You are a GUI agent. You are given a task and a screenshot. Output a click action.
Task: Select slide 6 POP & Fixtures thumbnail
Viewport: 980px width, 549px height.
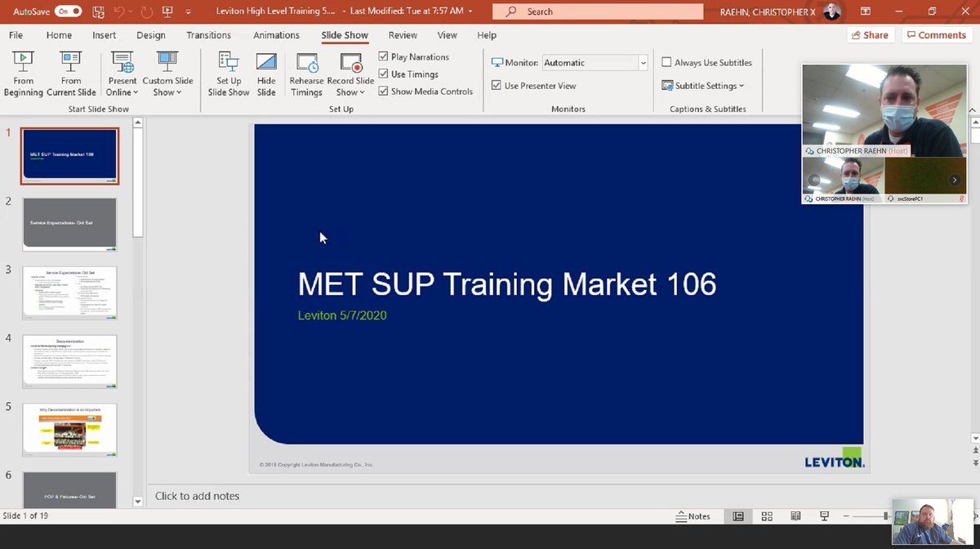pyautogui.click(x=69, y=490)
